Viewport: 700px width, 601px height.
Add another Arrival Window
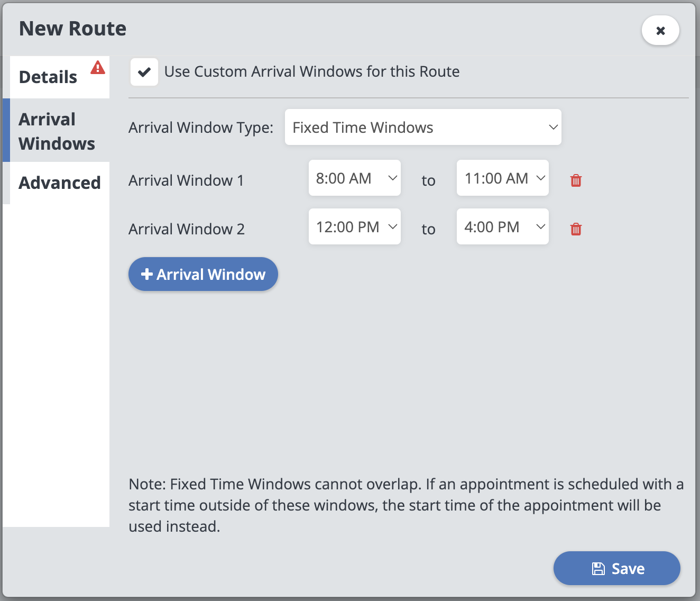click(x=203, y=274)
